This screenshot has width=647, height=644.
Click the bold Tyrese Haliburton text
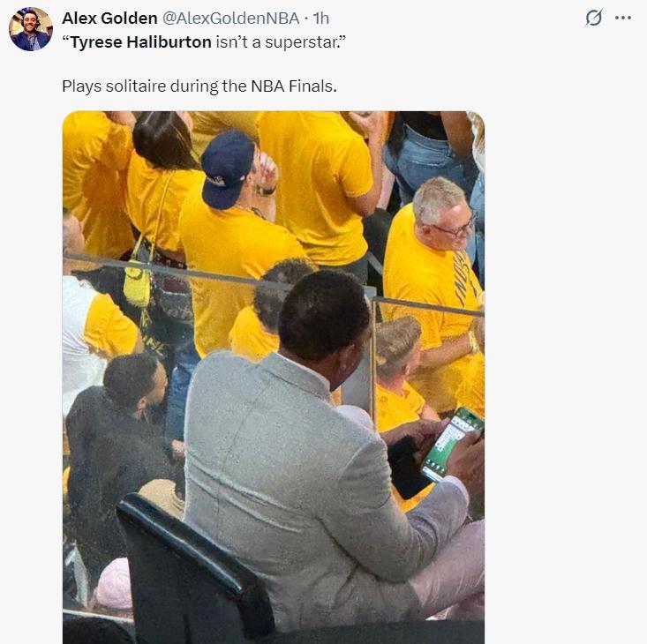coord(141,41)
